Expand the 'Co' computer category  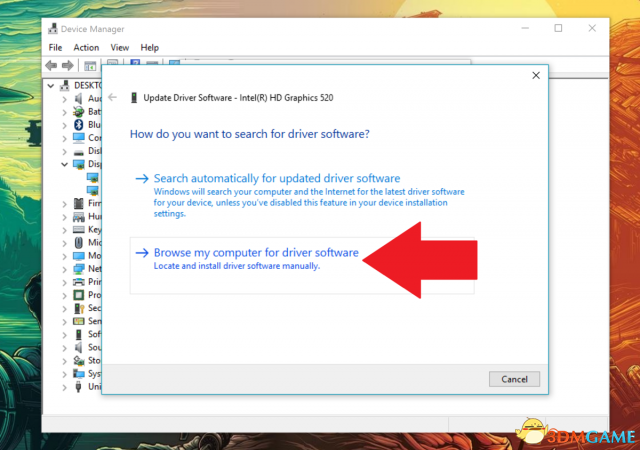[x=64, y=138]
